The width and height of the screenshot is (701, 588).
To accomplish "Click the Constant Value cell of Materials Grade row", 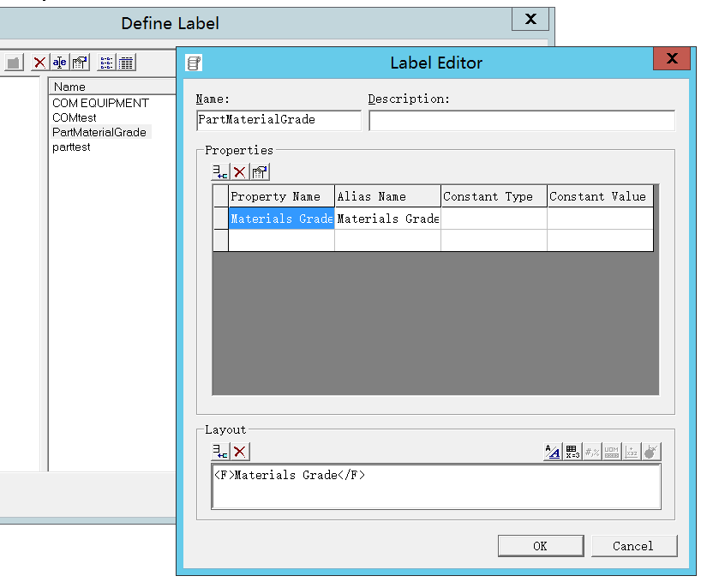I will point(601,219).
